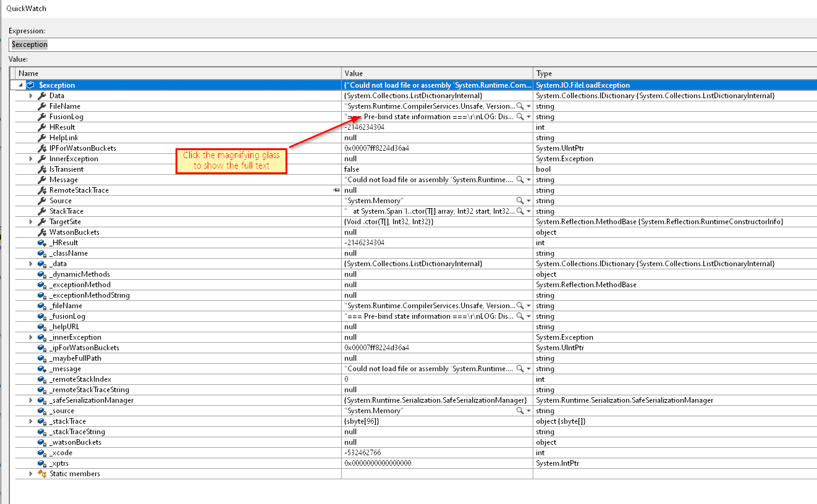This screenshot has height=504, width=817.
Task: Open the visualizer dropdown arrow beside FusionLog
Action: (x=528, y=116)
